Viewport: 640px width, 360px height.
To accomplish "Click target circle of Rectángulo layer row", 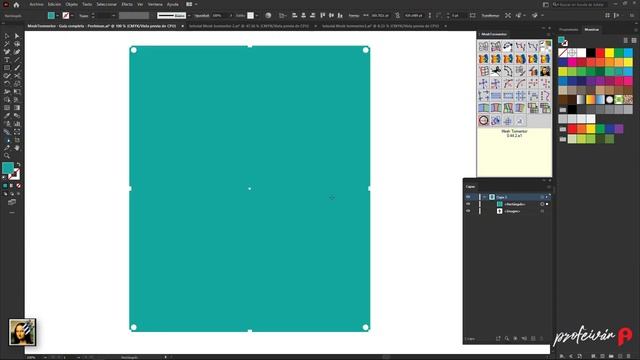I will (542, 204).
